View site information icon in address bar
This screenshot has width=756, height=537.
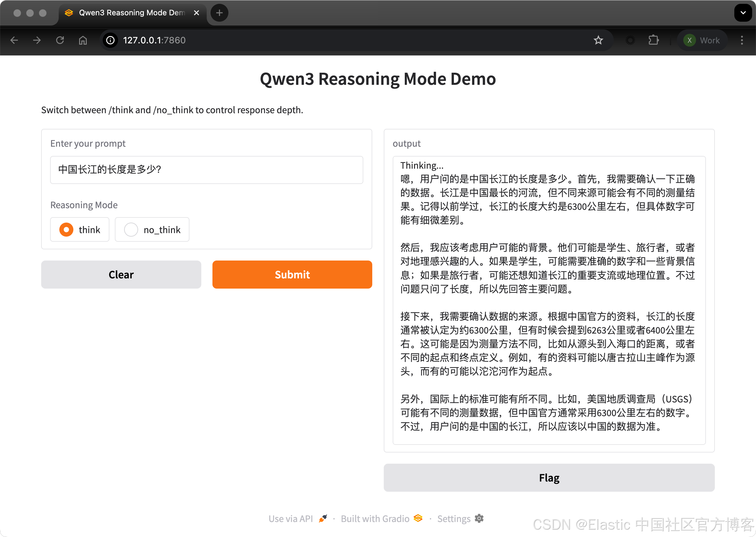[110, 40]
